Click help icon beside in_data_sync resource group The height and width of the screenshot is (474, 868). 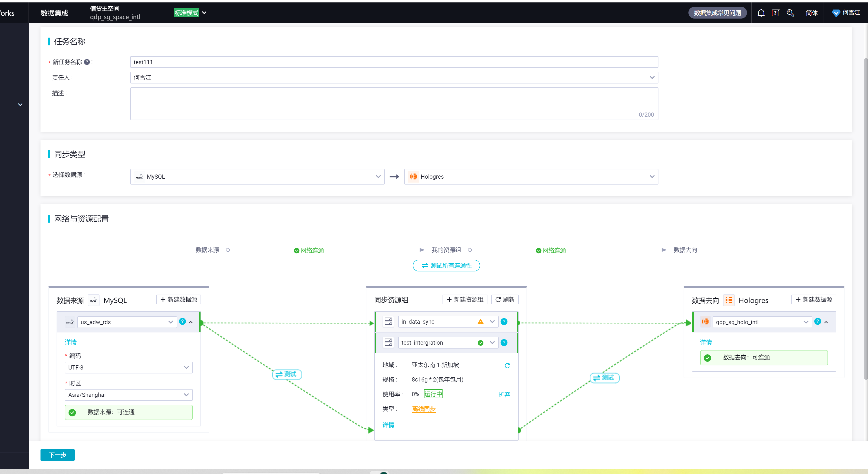[x=504, y=322]
